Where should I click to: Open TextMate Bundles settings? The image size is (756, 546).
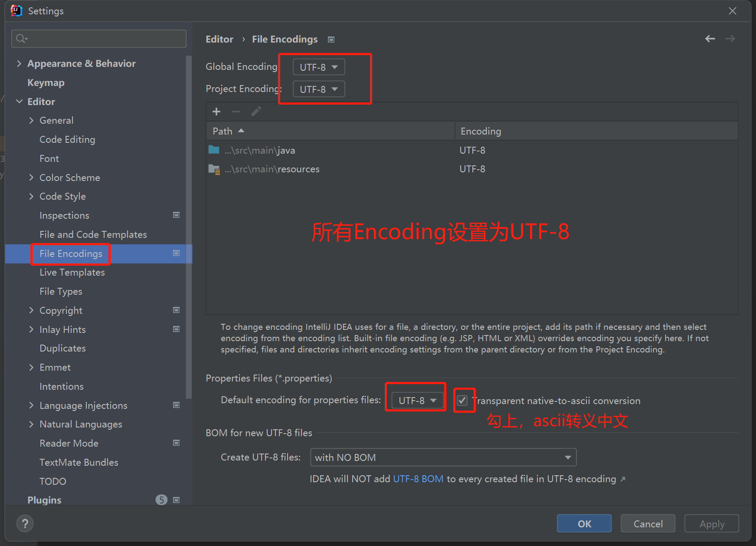click(x=79, y=462)
